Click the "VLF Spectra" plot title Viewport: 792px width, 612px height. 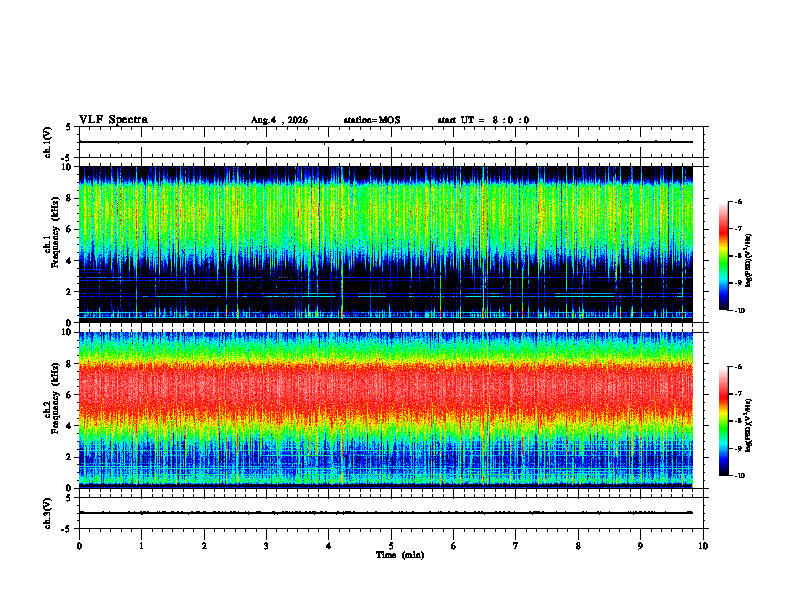[113, 120]
